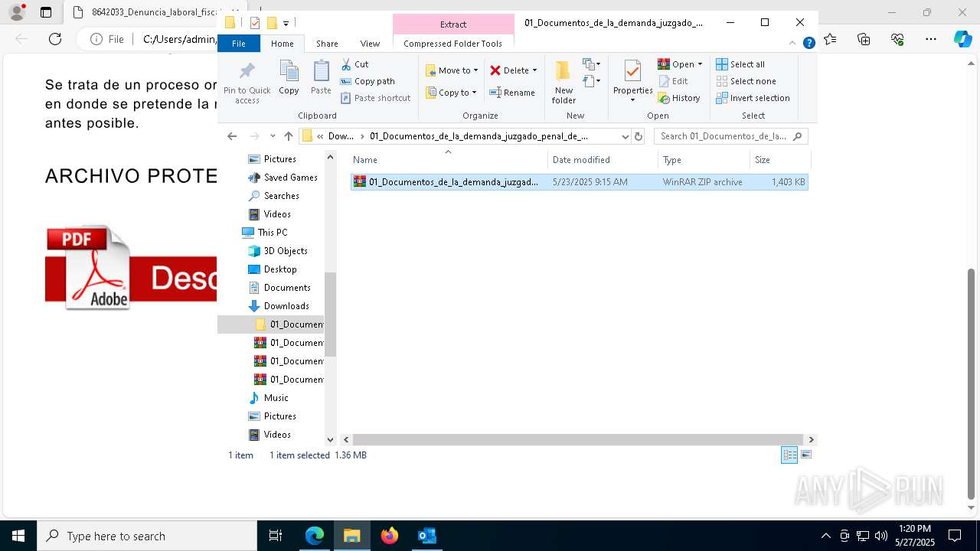Open Explorer Help question mark
The width and height of the screenshot is (980, 551).
click(808, 44)
